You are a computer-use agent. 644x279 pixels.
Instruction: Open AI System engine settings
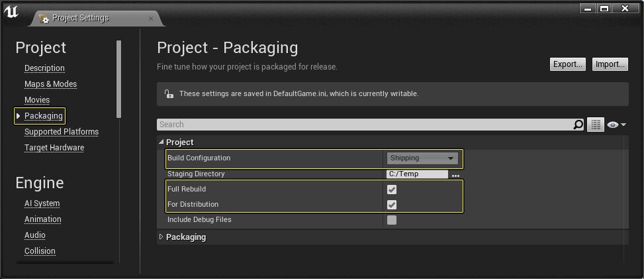pyautogui.click(x=42, y=203)
